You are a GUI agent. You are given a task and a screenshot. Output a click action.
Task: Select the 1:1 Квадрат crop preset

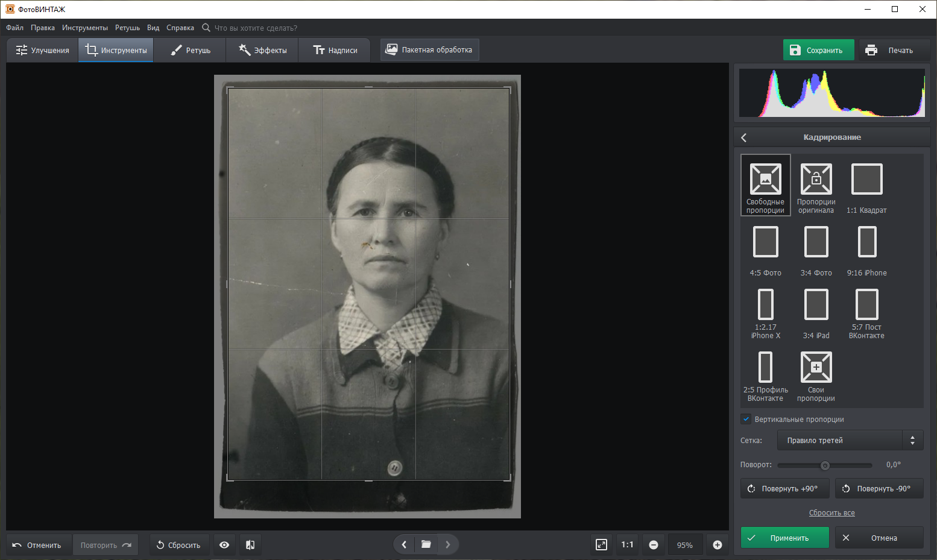(866, 180)
